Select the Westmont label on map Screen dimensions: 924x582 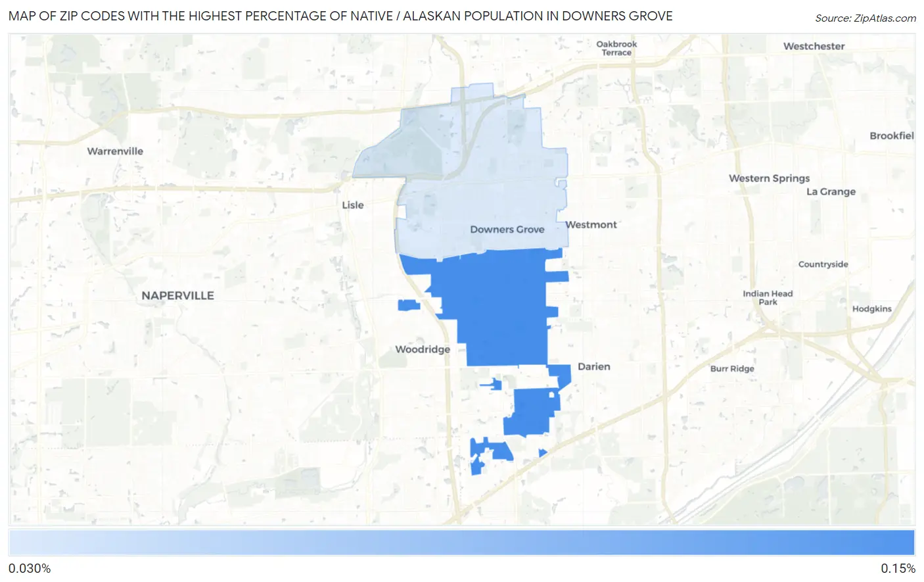pyautogui.click(x=591, y=225)
